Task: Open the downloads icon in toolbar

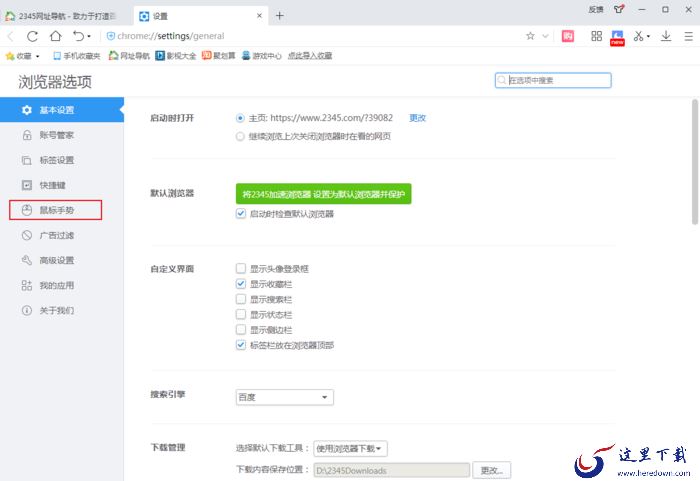Action: pyautogui.click(x=666, y=36)
